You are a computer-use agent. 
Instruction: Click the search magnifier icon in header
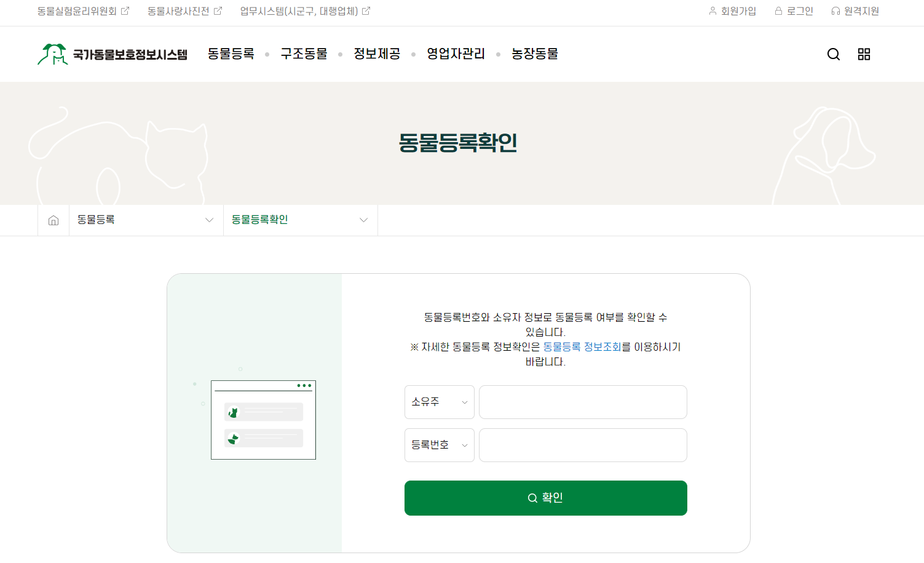point(833,54)
